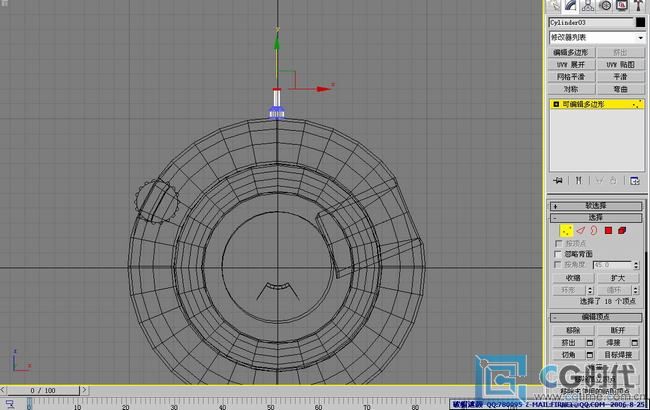Image resolution: width=650 pixels, height=410 pixels.
Task: Click Remove Modifier trash icon
Action: (613, 180)
